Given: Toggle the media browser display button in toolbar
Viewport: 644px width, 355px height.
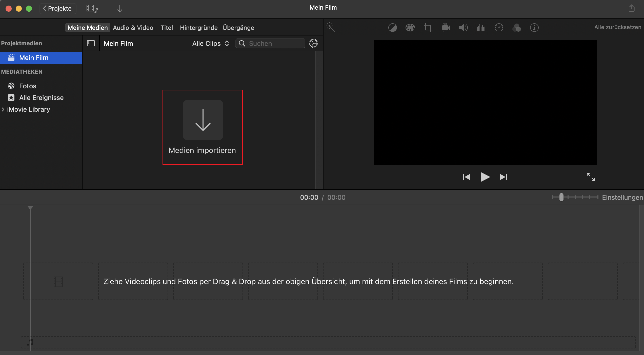Looking at the screenshot, I should pyautogui.click(x=92, y=9).
